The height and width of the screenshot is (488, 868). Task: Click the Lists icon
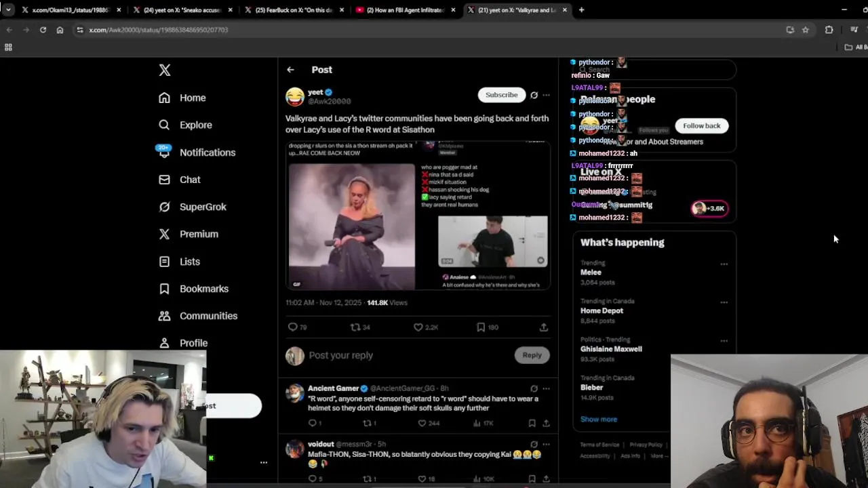coord(164,261)
